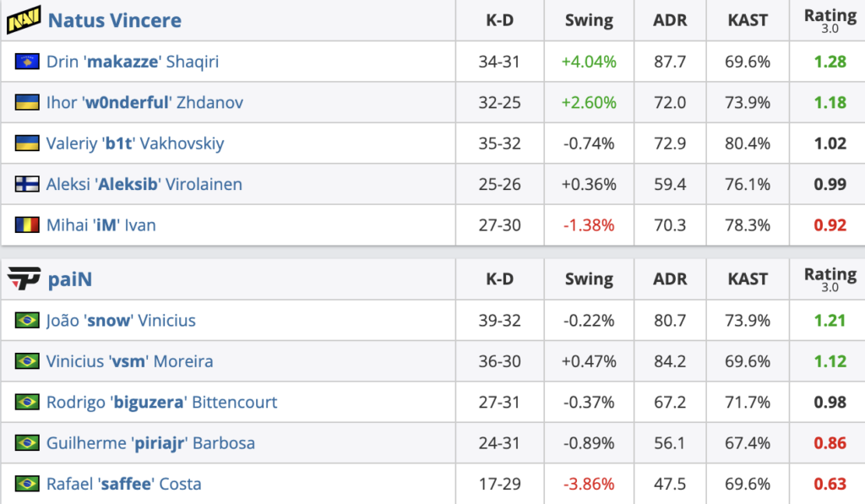Click the Finland flag beside Aleksib
Screen dimensions: 865x504
point(27,184)
